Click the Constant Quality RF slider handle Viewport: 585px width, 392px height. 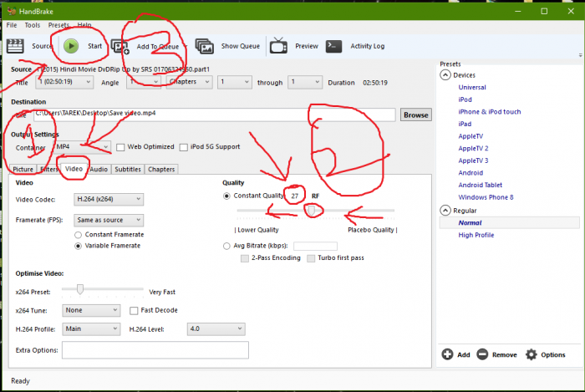pyautogui.click(x=312, y=211)
